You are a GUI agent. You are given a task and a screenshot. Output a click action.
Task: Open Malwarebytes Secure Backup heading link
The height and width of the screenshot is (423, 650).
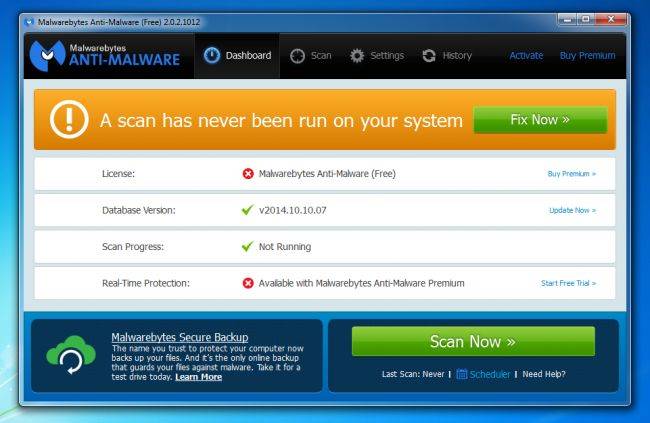180,337
